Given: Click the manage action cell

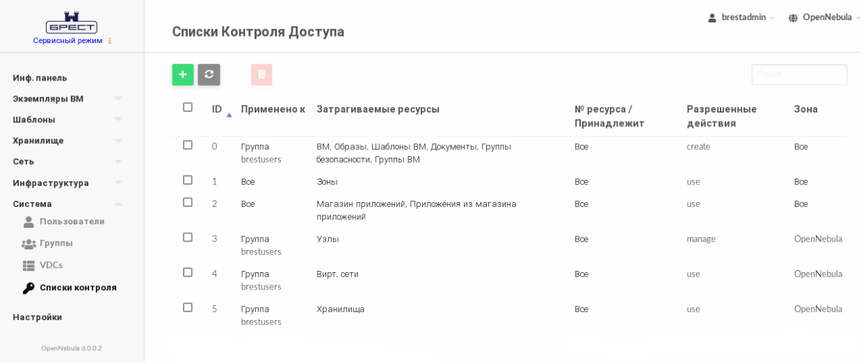Looking at the screenshot, I should (706, 240).
